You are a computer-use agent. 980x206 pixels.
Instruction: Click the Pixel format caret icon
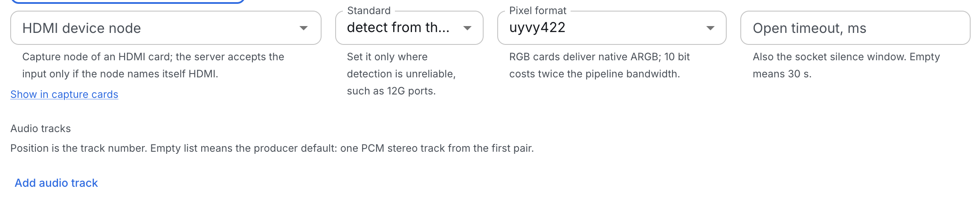(x=710, y=28)
